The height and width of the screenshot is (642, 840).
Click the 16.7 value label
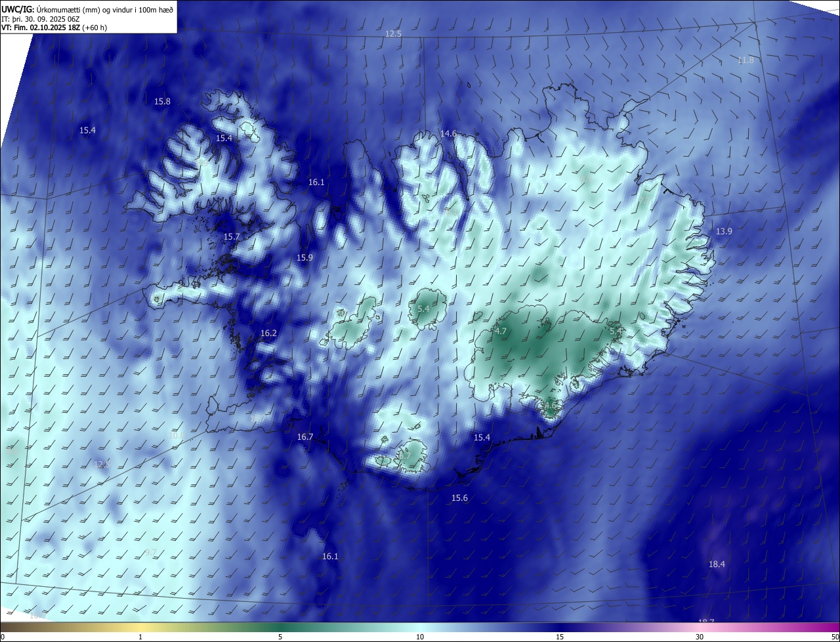305,437
